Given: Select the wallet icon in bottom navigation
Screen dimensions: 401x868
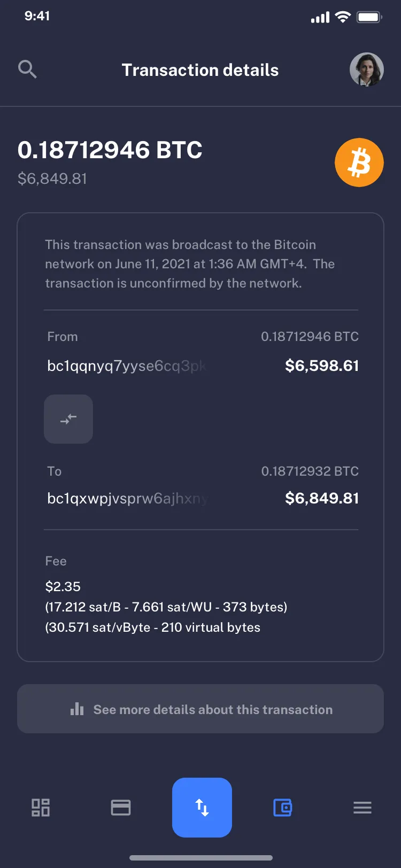Looking at the screenshot, I should [x=282, y=808].
